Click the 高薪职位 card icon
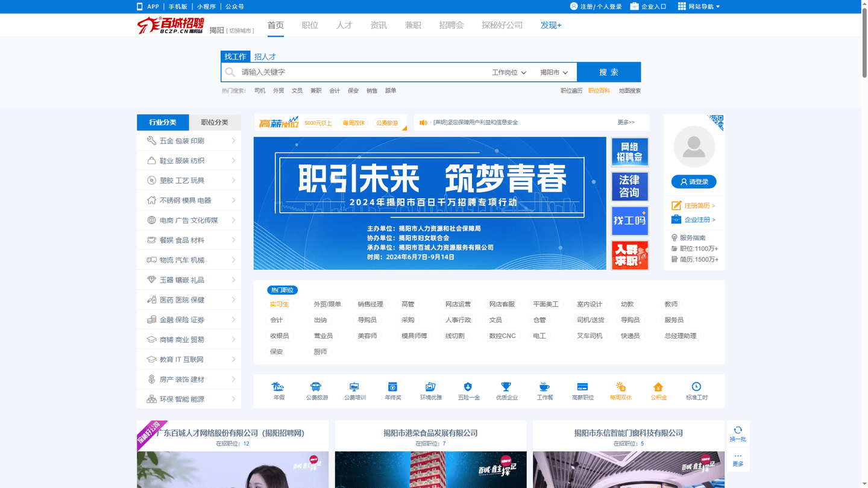 coord(582,387)
